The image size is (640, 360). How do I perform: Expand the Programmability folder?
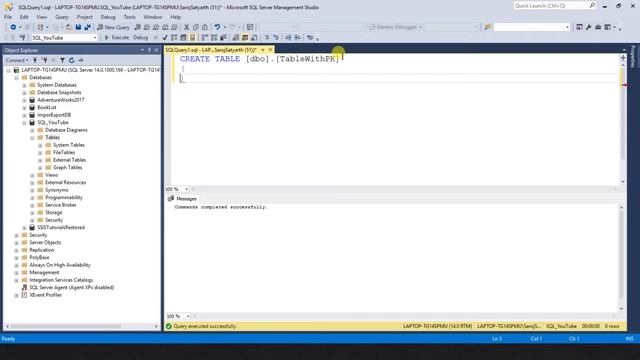click(32, 198)
